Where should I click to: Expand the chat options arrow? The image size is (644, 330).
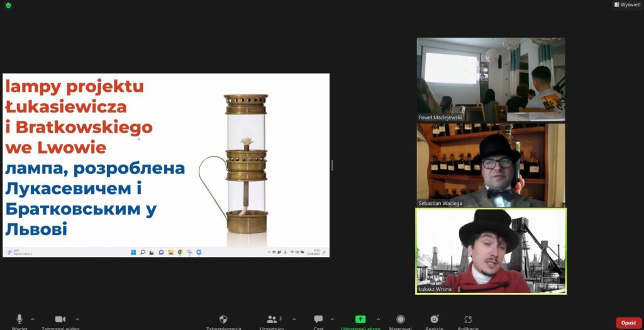click(332, 319)
